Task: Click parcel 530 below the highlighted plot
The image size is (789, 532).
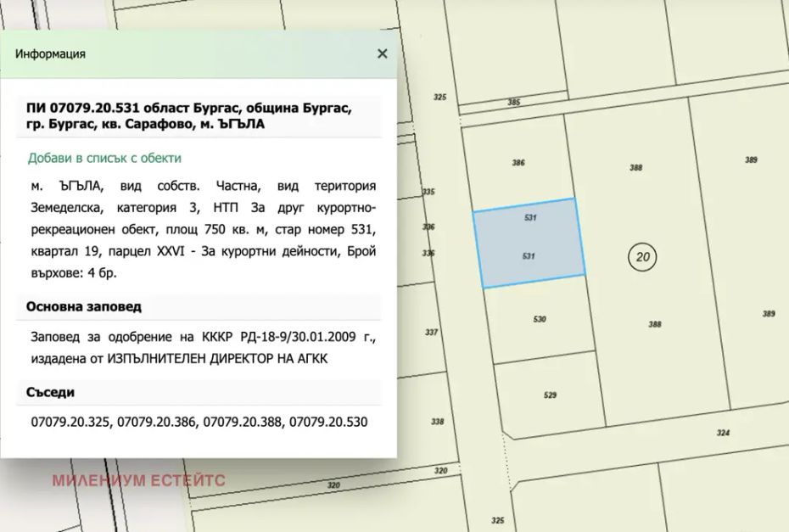Action: click(540, 320)
